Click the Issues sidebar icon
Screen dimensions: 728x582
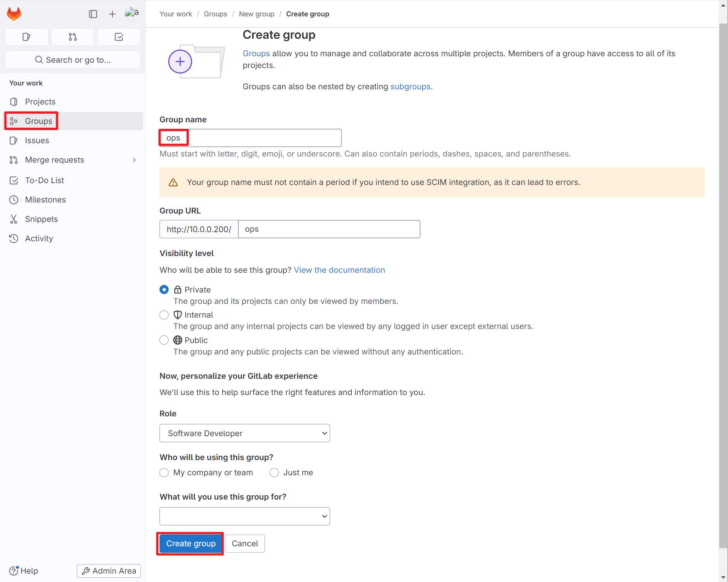14,140
